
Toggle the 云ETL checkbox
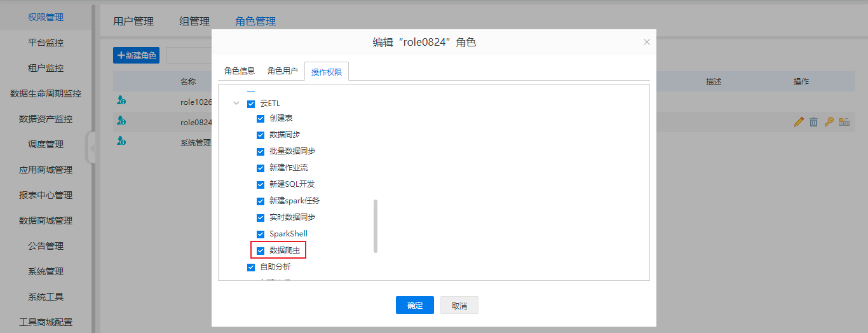(251, 104)
